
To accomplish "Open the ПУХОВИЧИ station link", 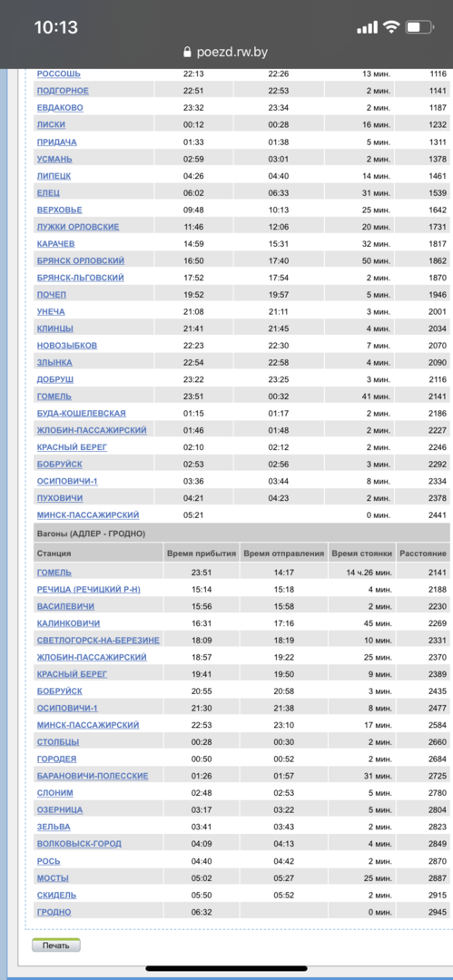I will [x=60, y=498].
